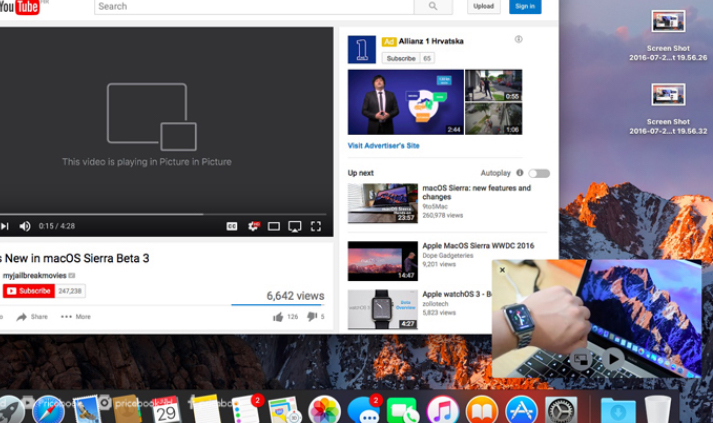Open System Preferences from the dock
Viewport: 713px width, 423px height.
point(561,410)
